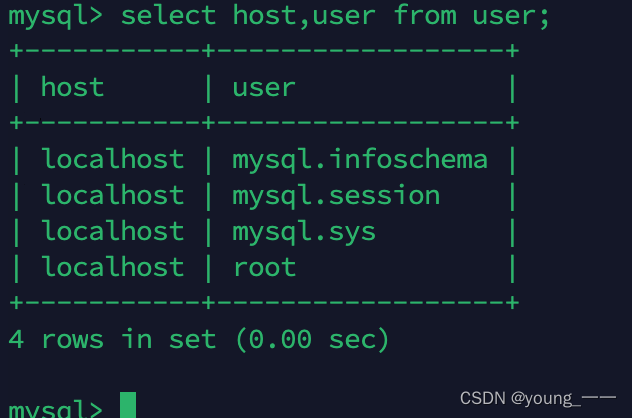Click the select query command text

tap(335, 16)
